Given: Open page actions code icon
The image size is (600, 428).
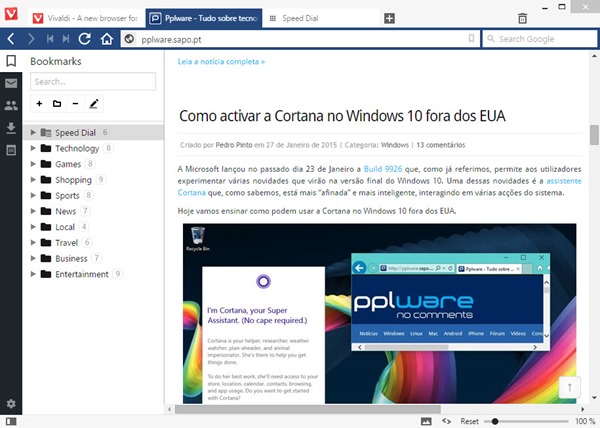Looking at the screenshot, I should point(446,421).
